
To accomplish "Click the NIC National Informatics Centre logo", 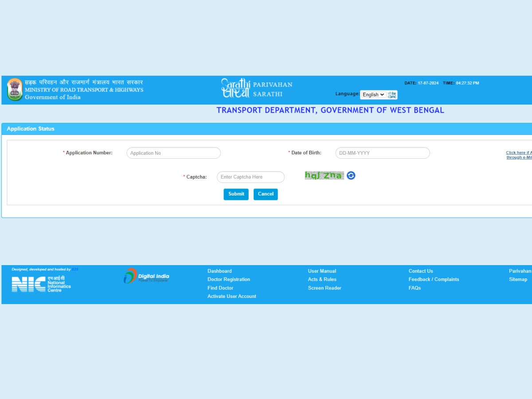I will click(x=41, y=284).
